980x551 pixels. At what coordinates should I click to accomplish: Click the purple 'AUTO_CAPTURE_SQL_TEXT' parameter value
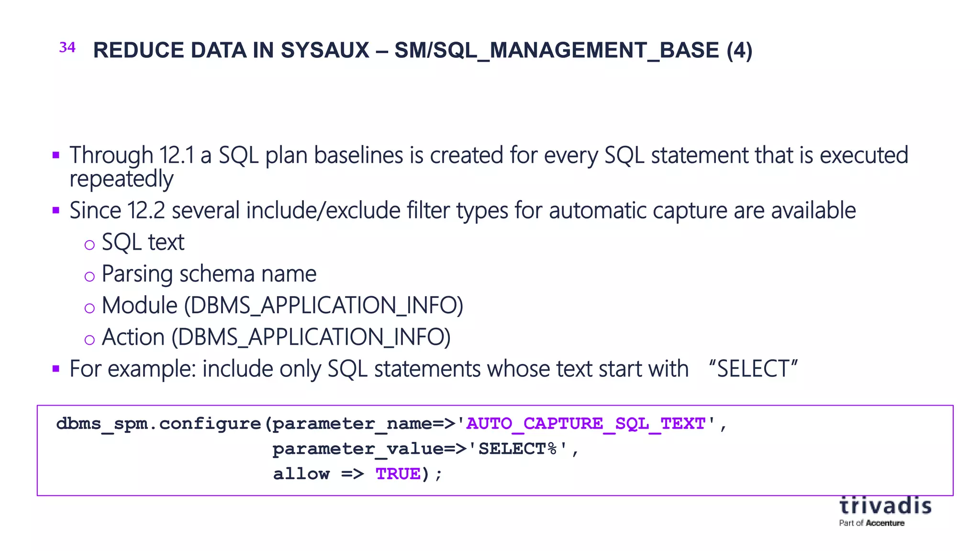tap(586, 424)
